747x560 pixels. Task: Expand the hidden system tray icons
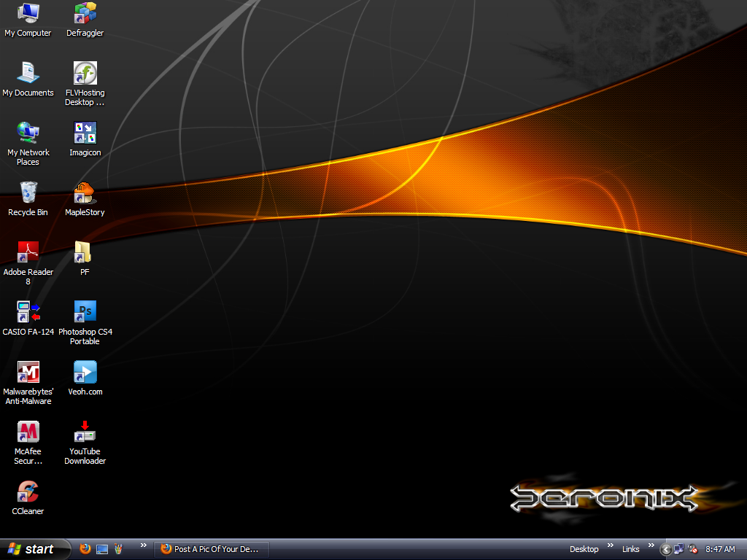point(665,548)
